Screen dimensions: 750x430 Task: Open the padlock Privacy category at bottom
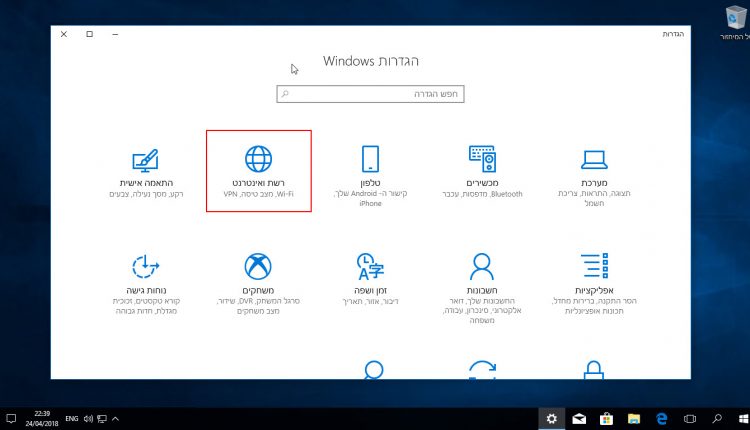point(594,370)
